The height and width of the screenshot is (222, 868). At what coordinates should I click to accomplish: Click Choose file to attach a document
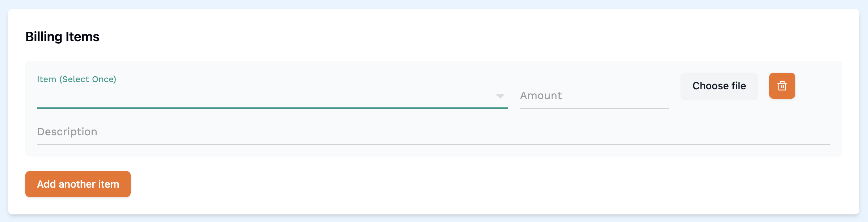point(719,86)
